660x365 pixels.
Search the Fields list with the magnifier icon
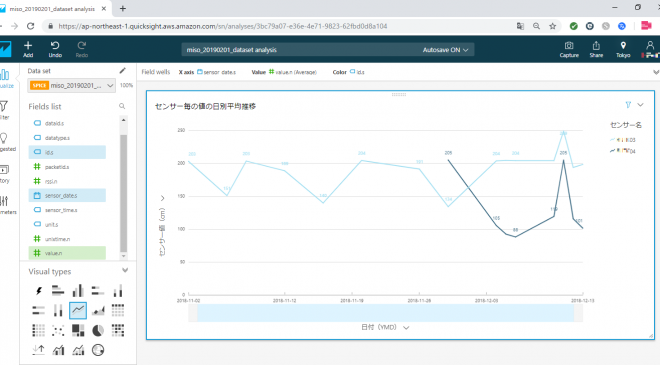pos(122,106)
